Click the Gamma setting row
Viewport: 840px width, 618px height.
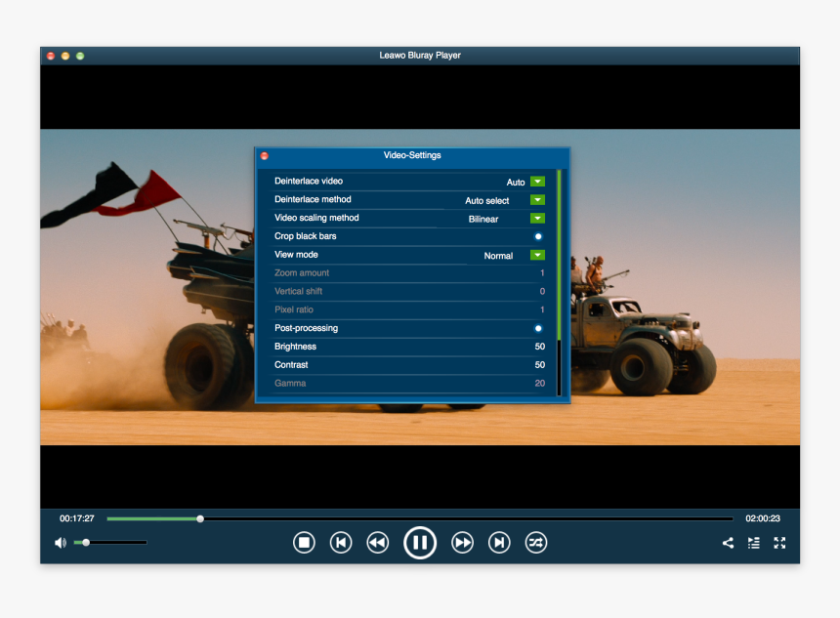409,383
